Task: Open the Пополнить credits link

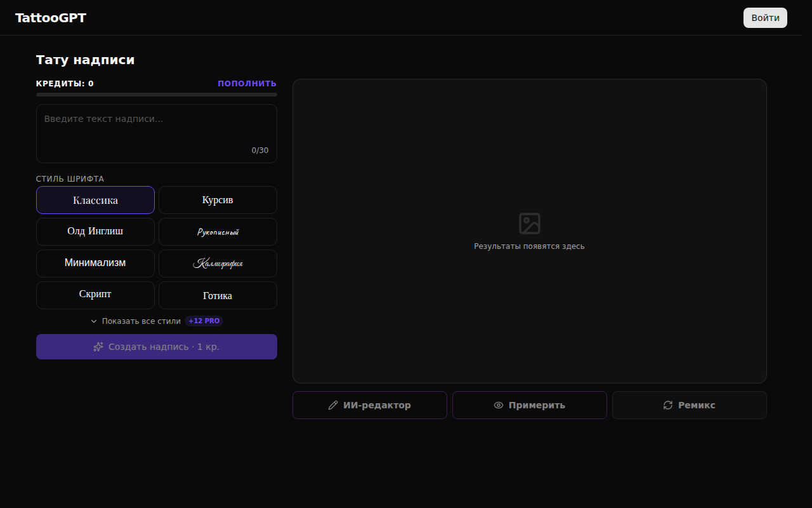Action: (x=247, y=83)
